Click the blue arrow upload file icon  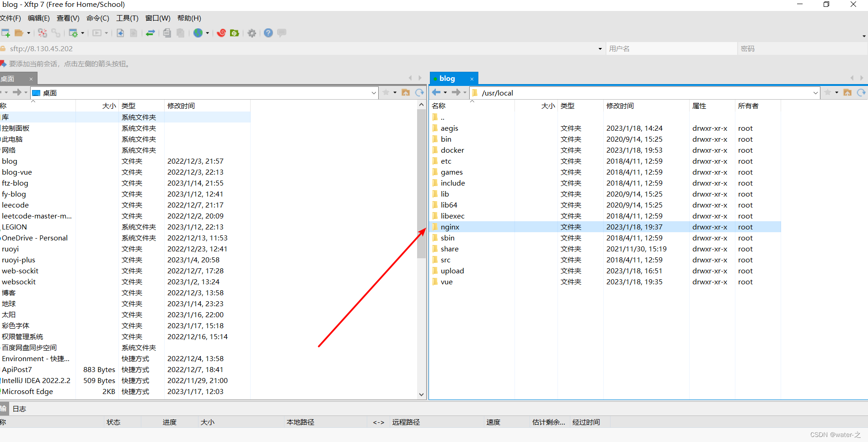pos(120,33)
